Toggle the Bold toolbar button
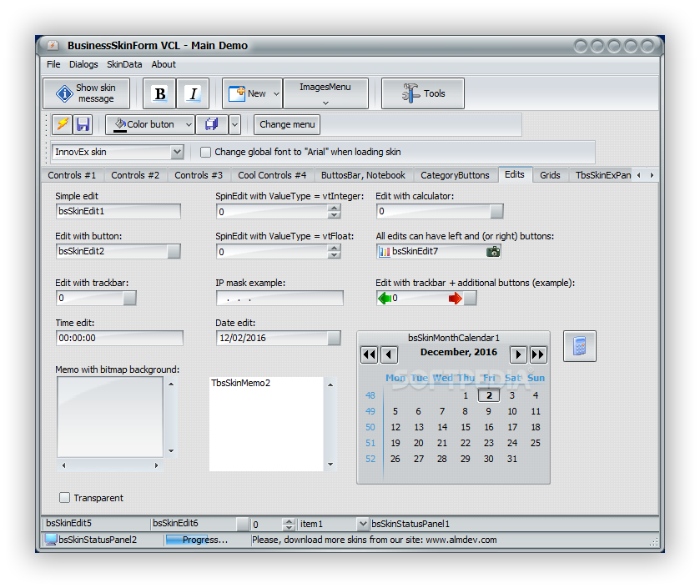The height and width of the screenshot is (588, 700). pos(159,93)
